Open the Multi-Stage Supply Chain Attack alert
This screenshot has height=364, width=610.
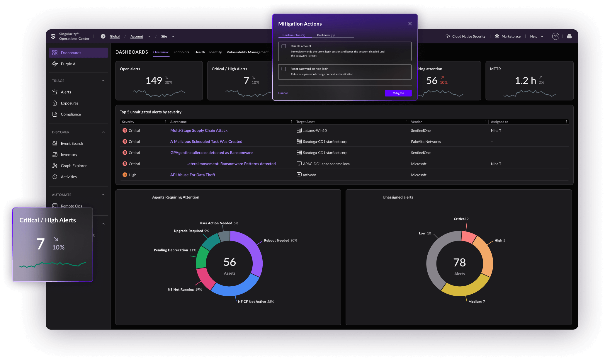(x=199, y=130)
